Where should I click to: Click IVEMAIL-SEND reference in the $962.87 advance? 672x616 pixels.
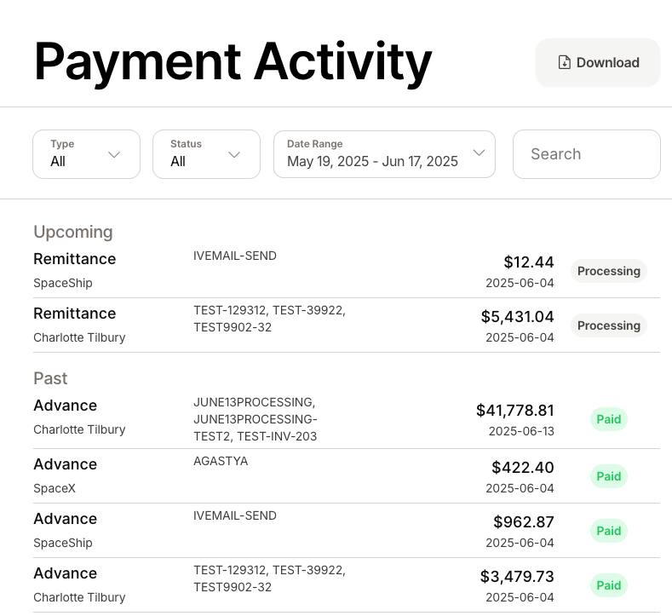[x=235, y=515]
